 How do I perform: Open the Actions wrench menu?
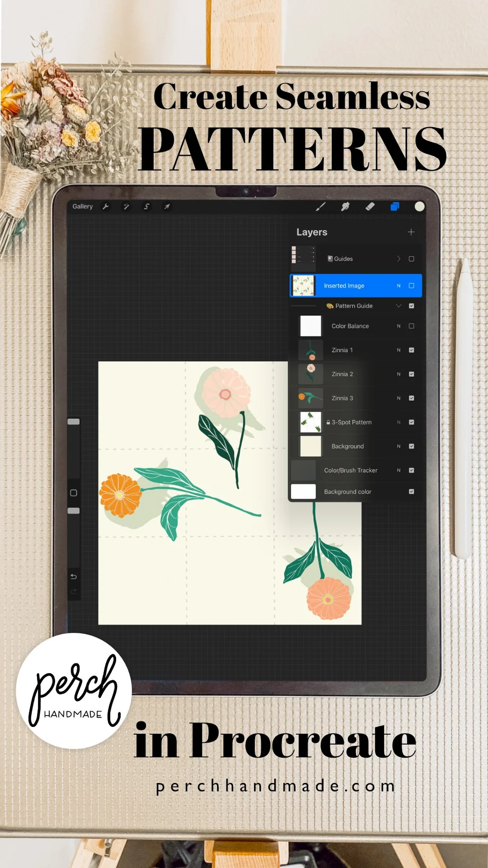click(x=105, y=207)
